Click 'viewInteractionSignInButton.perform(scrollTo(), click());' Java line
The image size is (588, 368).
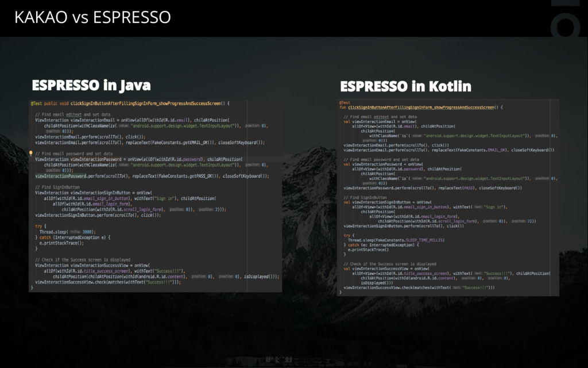pos(98,215)
